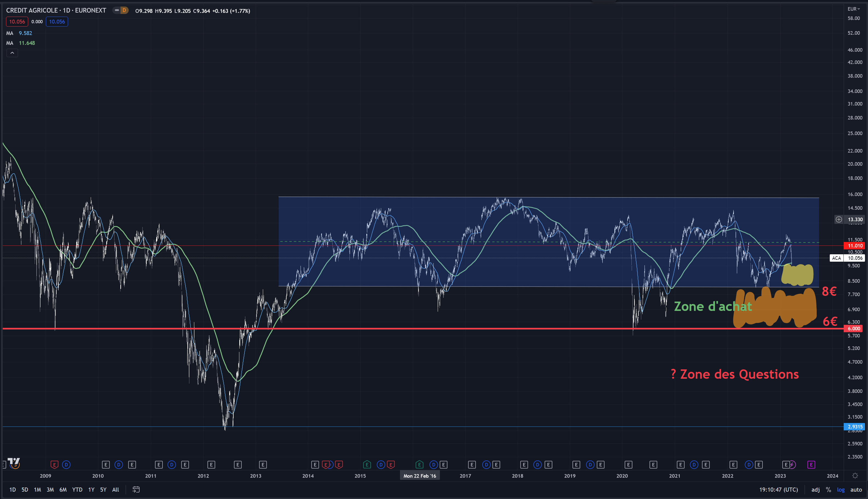
Task: Click the orange D delayed-data badge
Action: (124, 10)
